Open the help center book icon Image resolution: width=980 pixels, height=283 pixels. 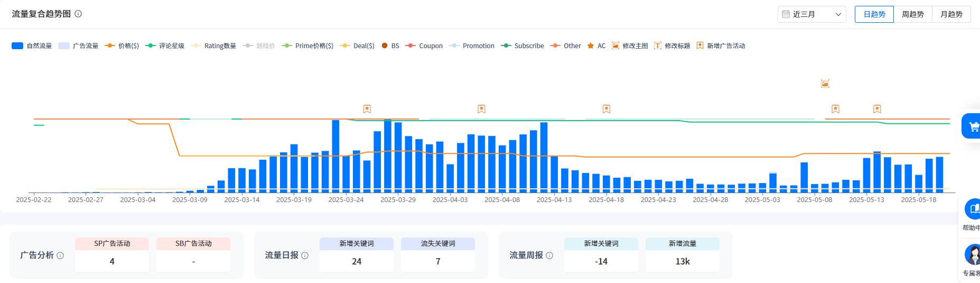coord(974,209)
